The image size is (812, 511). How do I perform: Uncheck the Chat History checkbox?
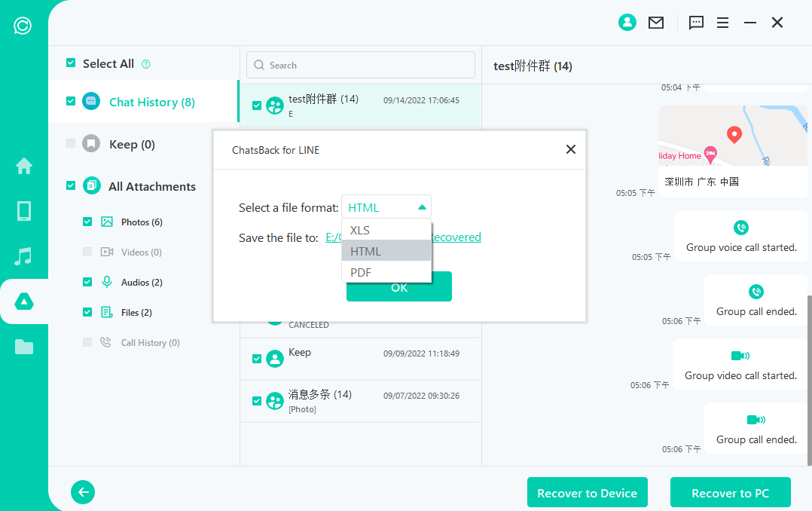pos(71,101)
